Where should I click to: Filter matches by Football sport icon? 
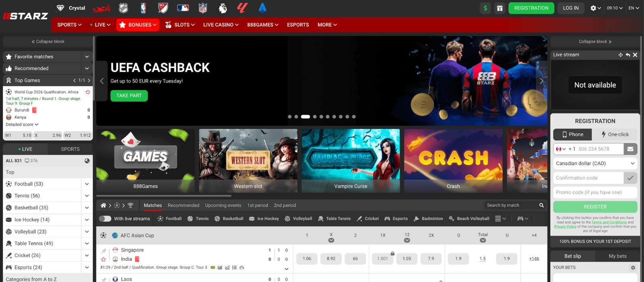coord(169,219)
